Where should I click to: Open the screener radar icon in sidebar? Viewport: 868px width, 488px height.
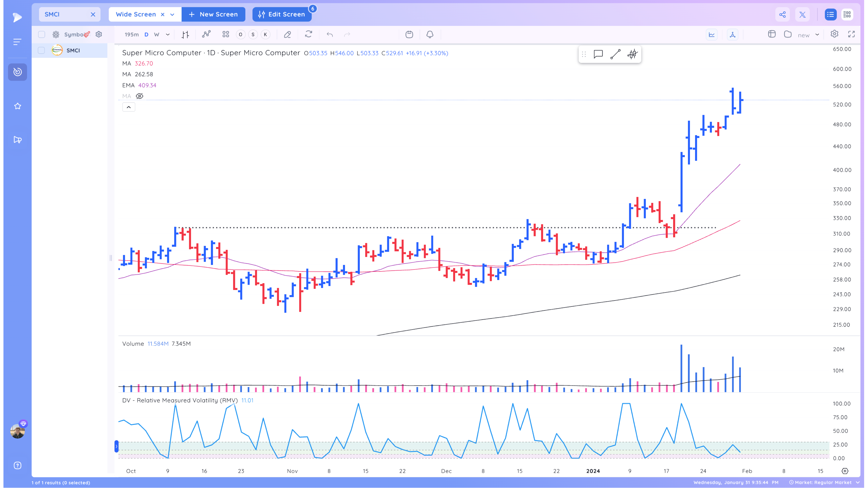17,72
